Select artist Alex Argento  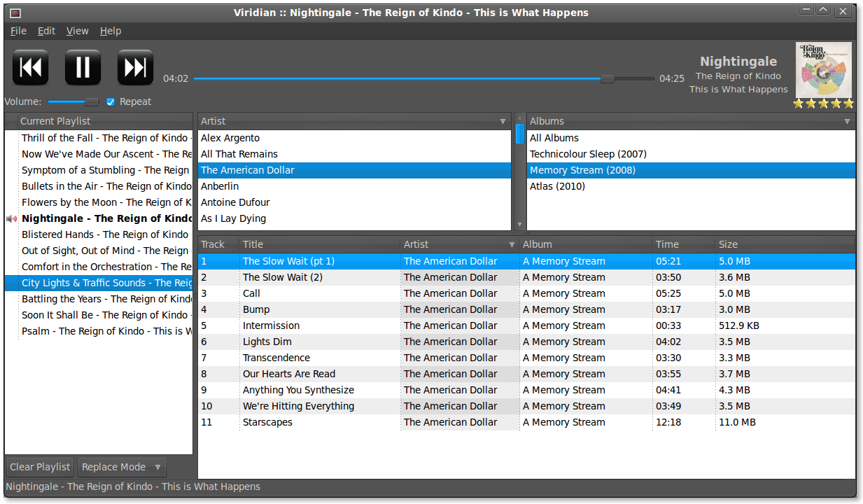[x=354, y=138]
